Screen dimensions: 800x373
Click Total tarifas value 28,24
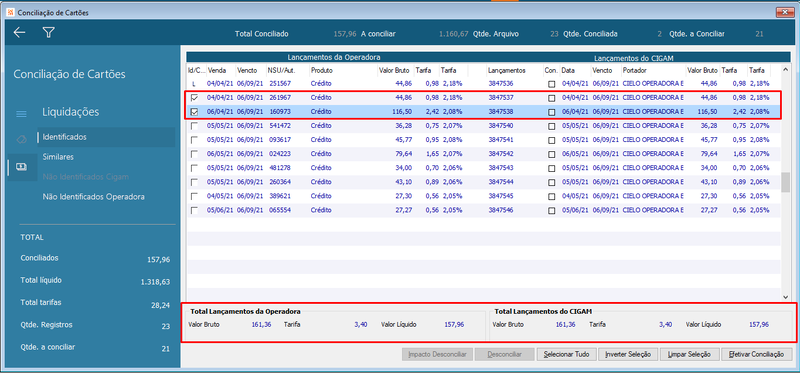160,305
